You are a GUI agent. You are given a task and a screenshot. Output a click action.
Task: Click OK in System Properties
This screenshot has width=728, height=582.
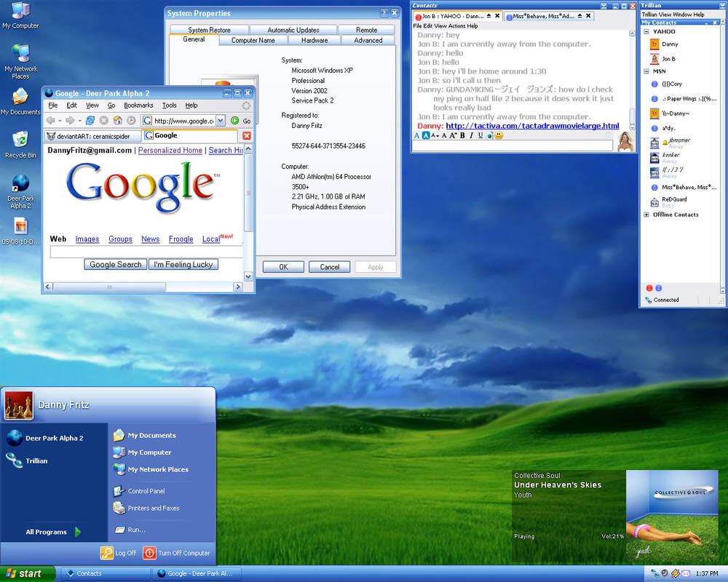283,267
